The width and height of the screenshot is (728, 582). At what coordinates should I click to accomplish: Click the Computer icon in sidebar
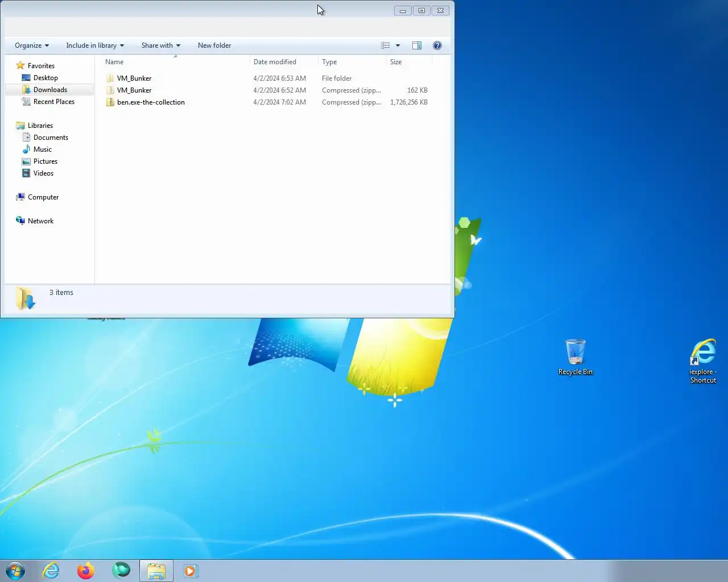tap(20, 197)
